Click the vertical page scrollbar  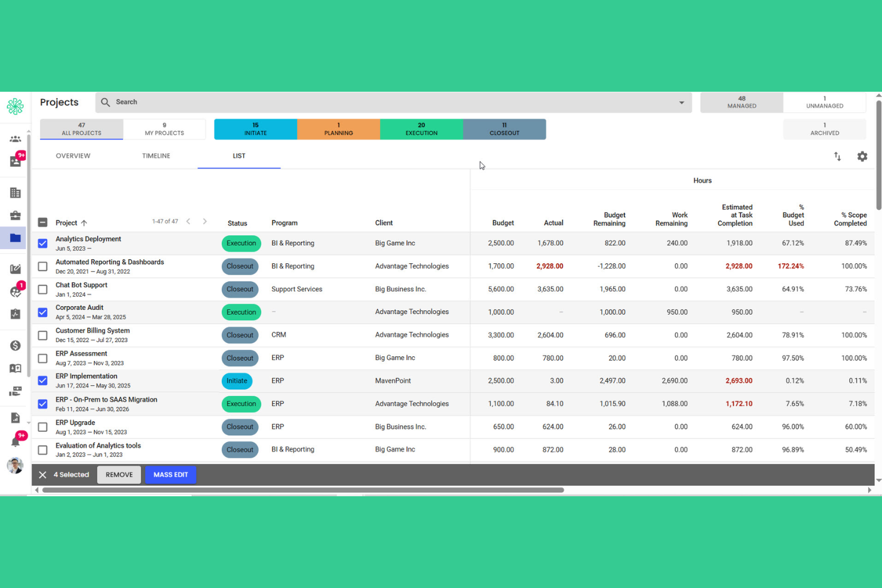pos(878,155)
